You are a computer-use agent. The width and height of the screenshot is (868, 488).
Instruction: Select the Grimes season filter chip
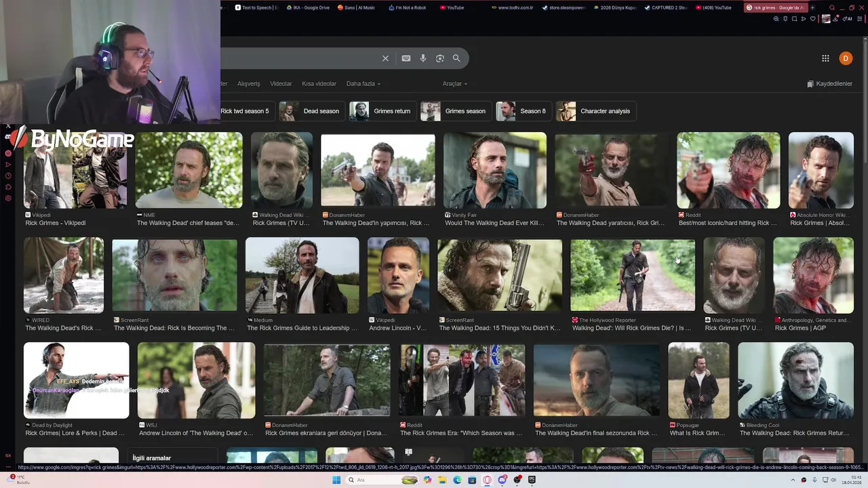pyautogui.click(x=455, y=111)
